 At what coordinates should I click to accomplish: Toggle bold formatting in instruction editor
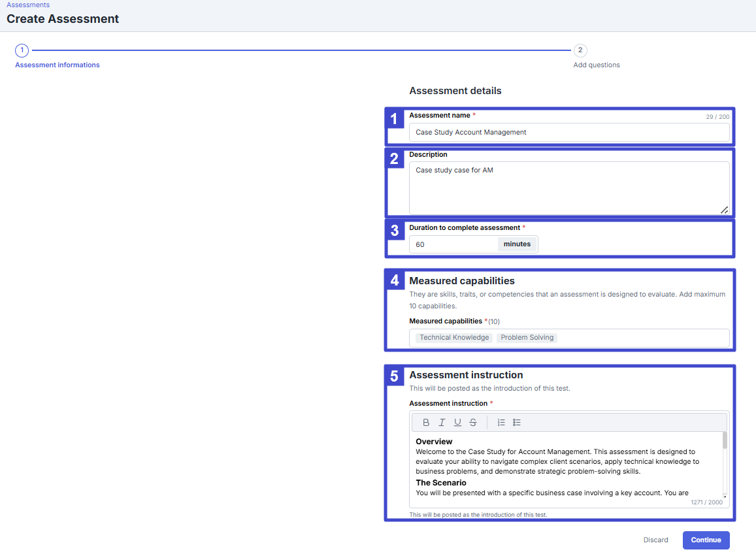tap(426, 423)
